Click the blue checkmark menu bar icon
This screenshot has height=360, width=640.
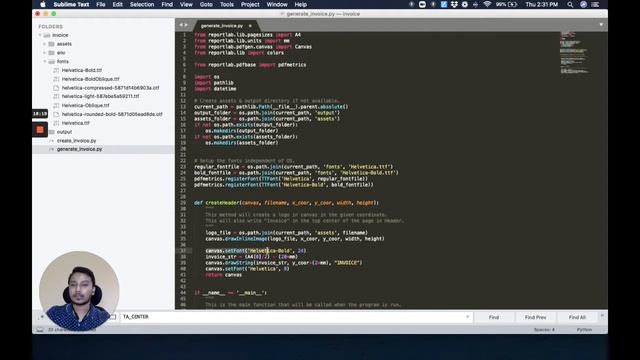point(443,4)
